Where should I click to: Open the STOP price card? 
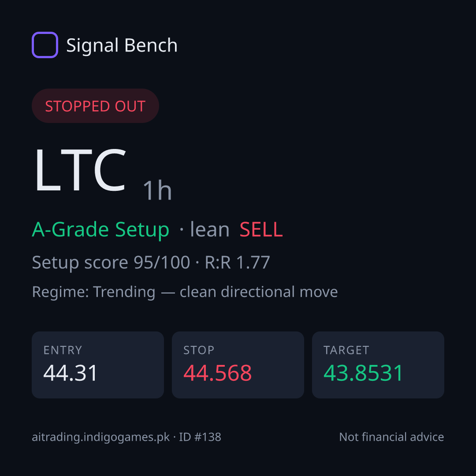(x=238, y=365)
